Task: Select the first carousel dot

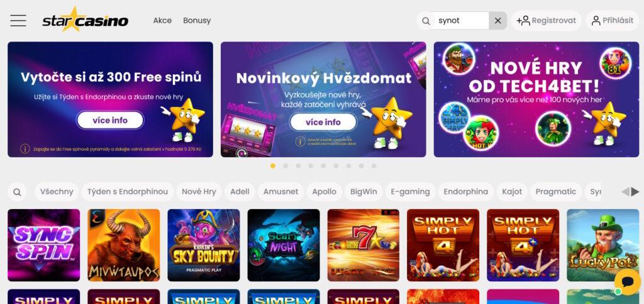Action: click(x=273, y=166)
